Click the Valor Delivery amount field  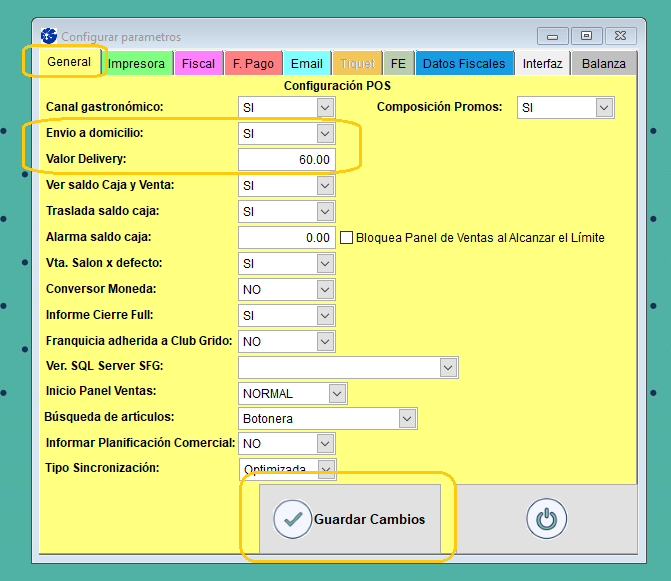tap(286, 160)
